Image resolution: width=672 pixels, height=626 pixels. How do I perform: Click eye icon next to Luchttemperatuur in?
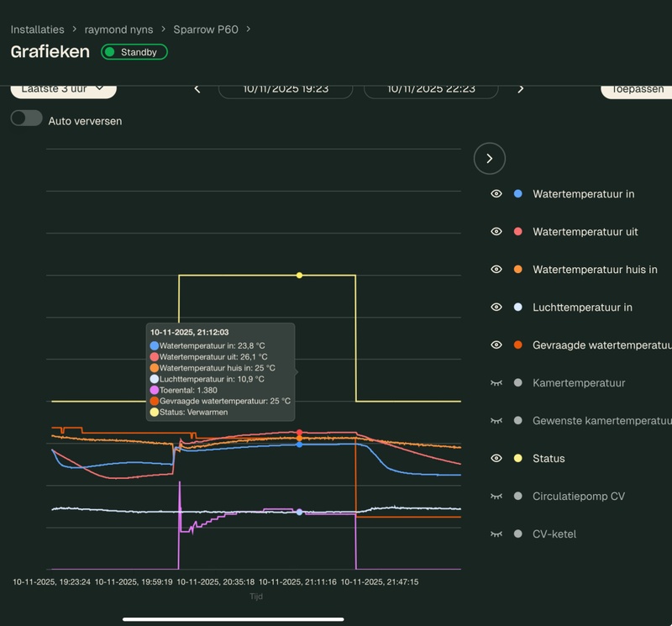coord(496,308)
